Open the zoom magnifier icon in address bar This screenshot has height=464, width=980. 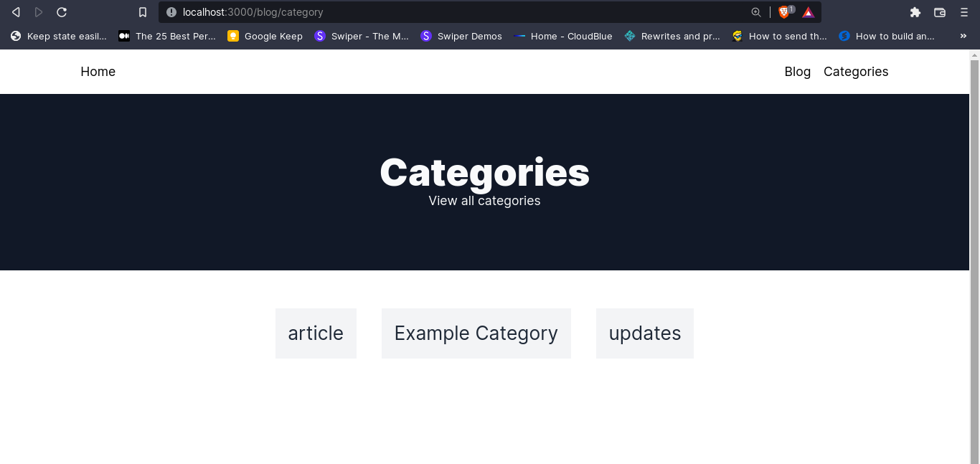click(756, 12)
